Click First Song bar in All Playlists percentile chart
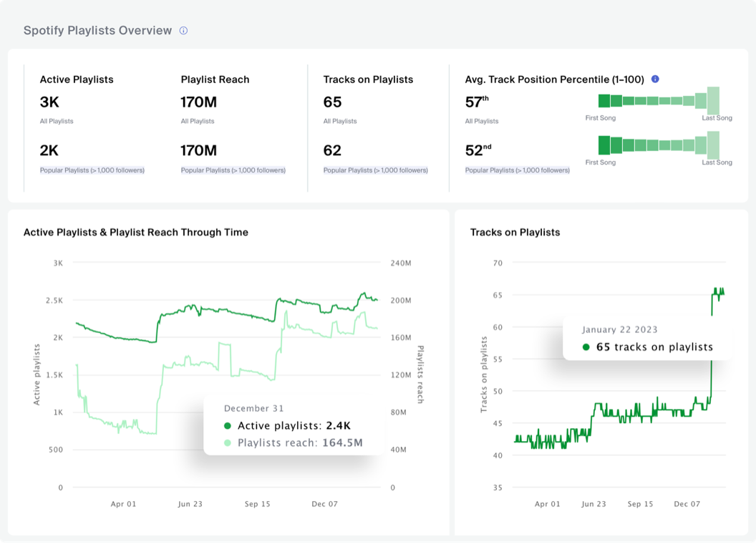The height and width of the screenshot is (552, 756). tap(603, 102)
